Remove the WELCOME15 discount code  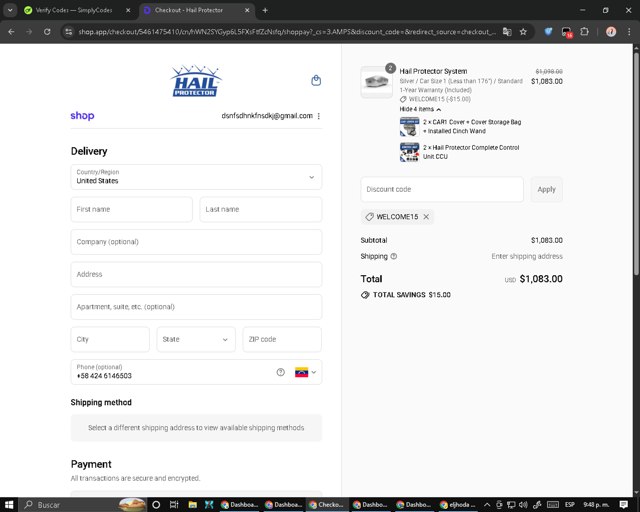tap(426, 217)
